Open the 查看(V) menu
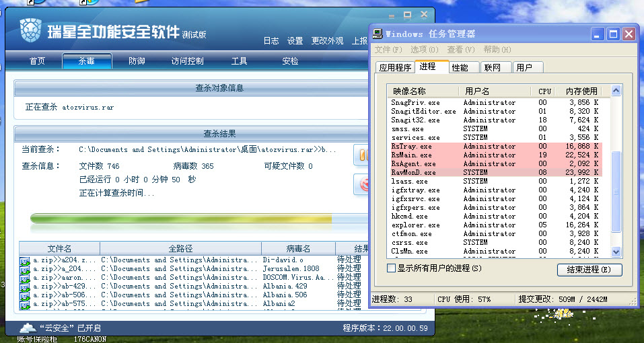This screenshot has width=644, height=343. point(461,50)
